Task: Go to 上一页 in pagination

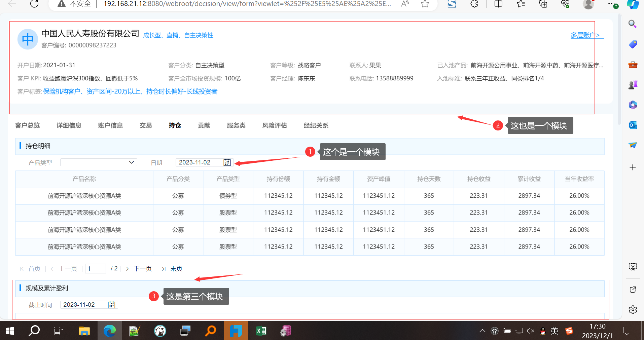Action: (68, 269)
